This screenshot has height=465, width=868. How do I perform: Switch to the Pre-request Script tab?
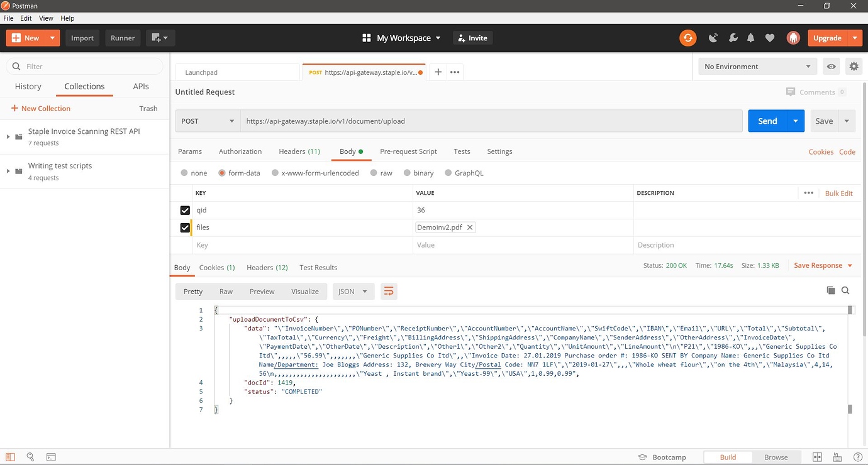tap(408, 151)
